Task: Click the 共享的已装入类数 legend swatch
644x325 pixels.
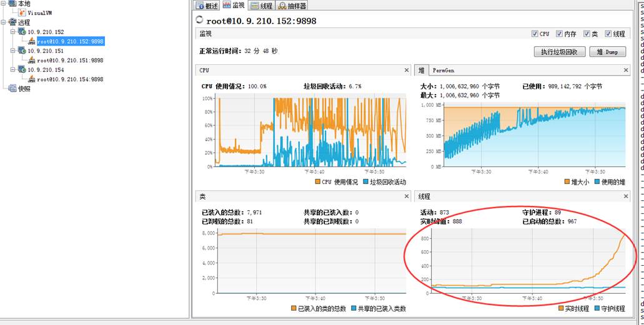Action: 354,308
